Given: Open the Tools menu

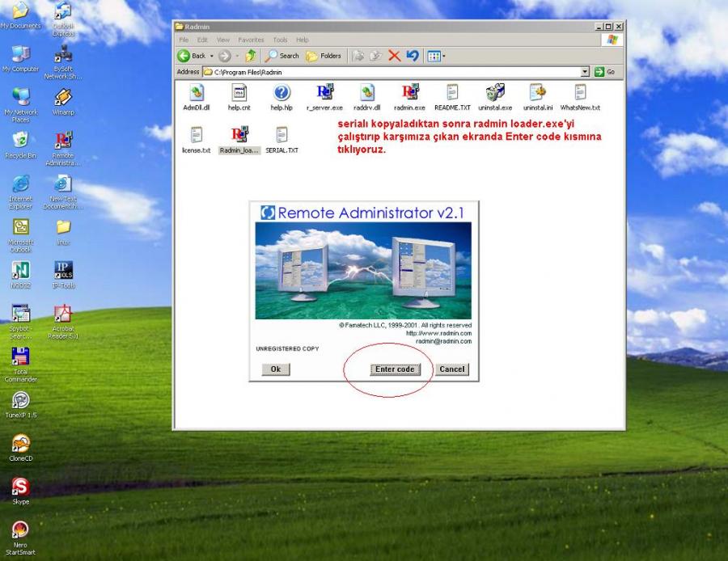Looking at the screenshot, I should 280,40.
